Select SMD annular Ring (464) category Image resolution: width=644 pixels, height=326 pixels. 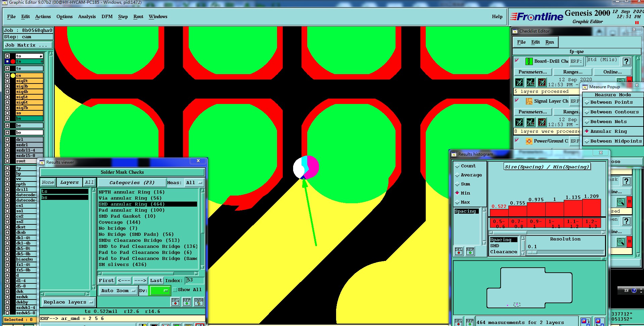click(147, 204)
